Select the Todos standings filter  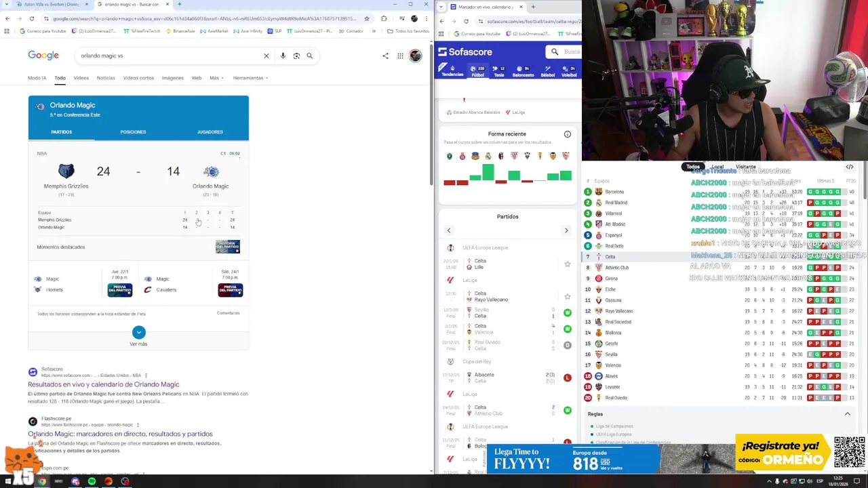tap(692, 167)
